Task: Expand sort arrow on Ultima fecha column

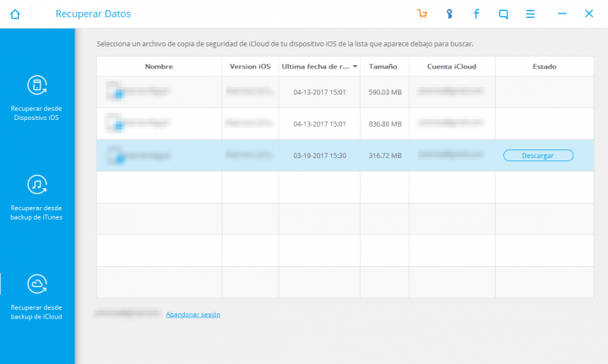Action: click(x=355, y=66)
